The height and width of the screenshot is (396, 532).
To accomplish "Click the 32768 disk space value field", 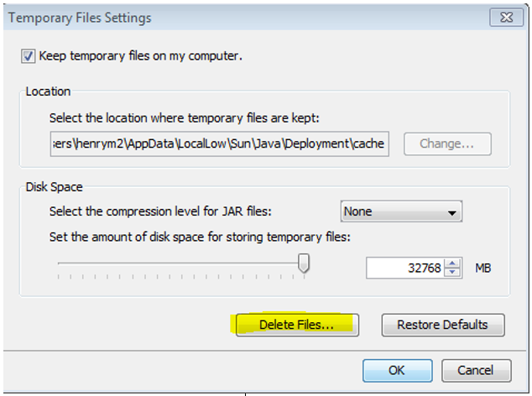I will [x=405, y=268].
